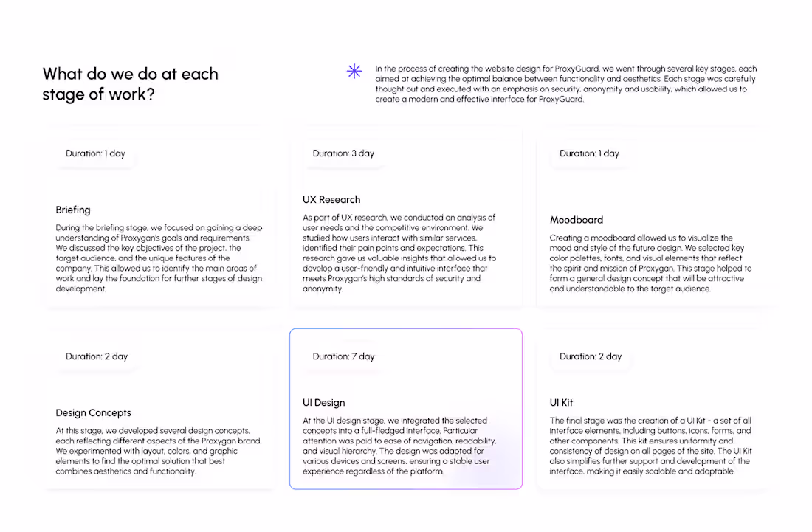Image resolution: width=812 pixels, height=532 pixels.
Task: Click the "What do we do at each stage of work?" heading
Action: [131, 84]
